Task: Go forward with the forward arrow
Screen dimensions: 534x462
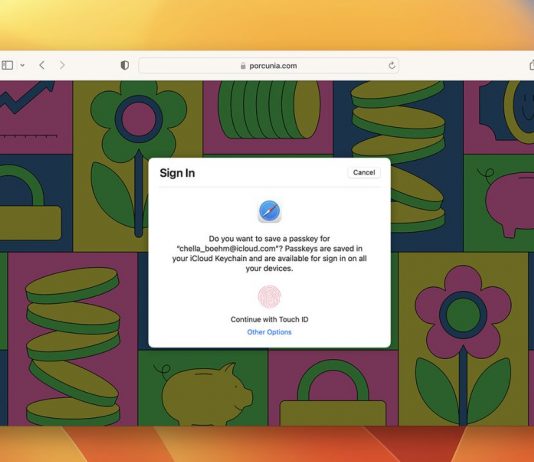Action: click(62, 65)
